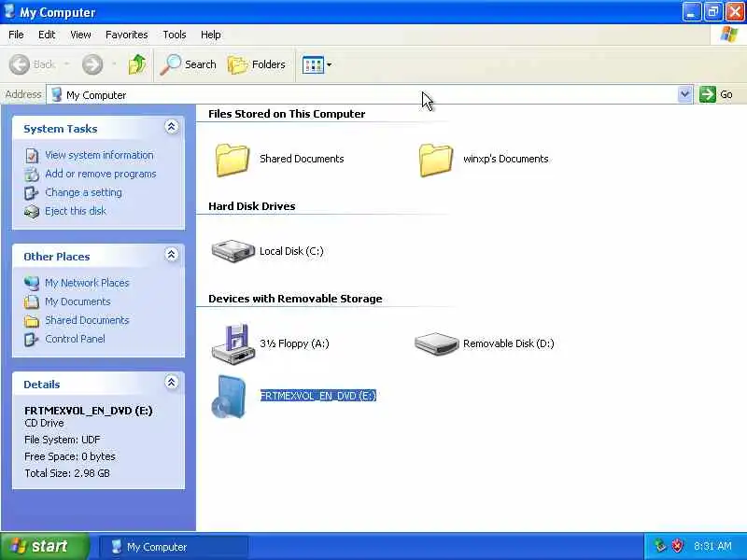The height and width of the screenshot is (560, 747).
Task: Click My Computer taskbar button
Action: (174, 547)
